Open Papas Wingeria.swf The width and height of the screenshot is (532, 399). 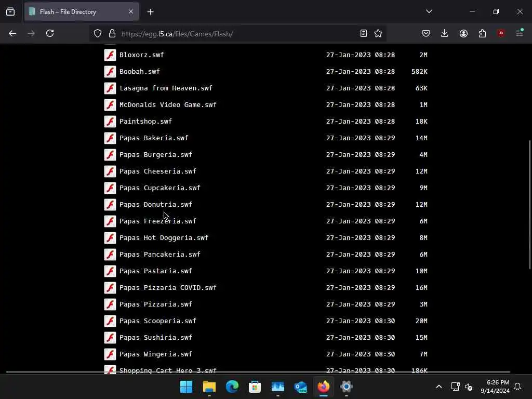[156, 354]
